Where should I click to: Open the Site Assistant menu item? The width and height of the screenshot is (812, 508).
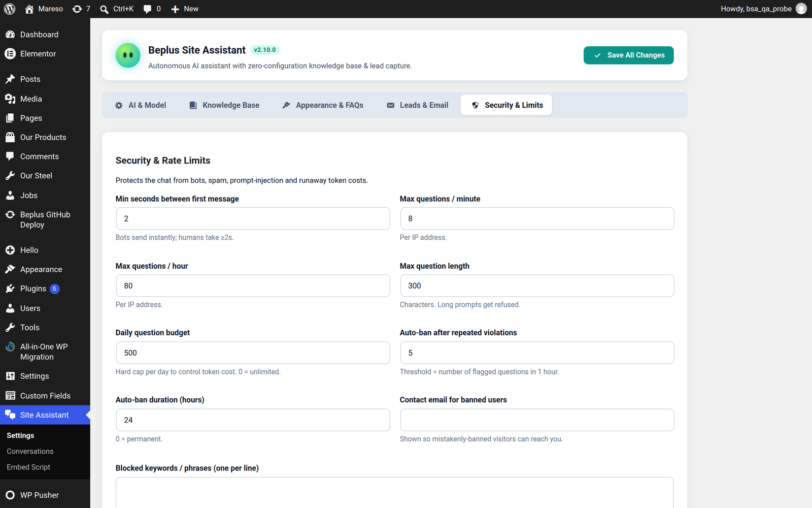(x=45, y=415)
